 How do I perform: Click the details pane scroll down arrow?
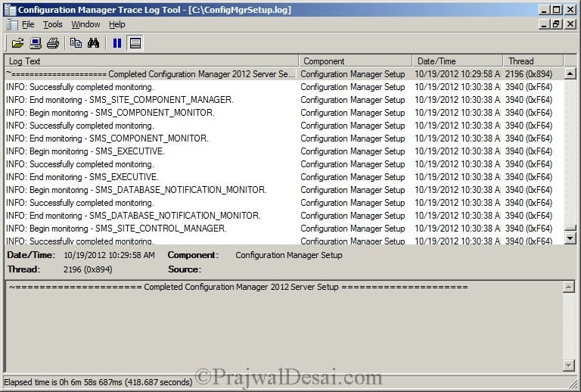(569, 366)
